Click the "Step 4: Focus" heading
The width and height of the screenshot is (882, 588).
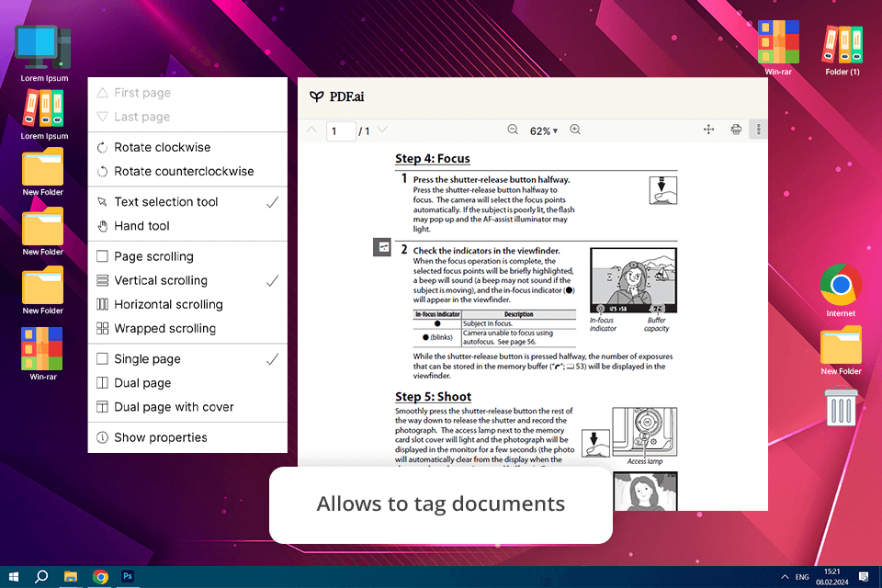coord(432,159)
